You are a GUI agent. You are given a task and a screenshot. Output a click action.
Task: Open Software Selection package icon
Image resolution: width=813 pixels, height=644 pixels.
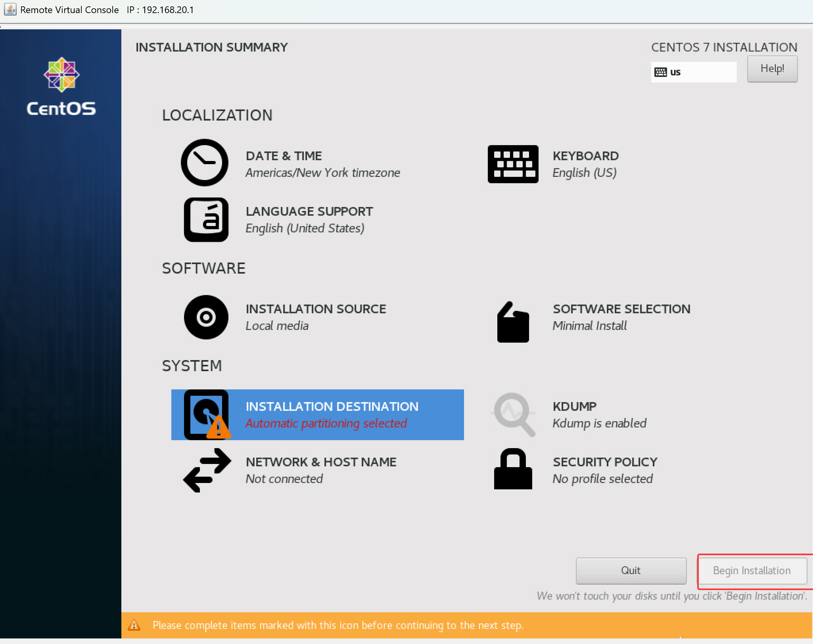[513, 322]
